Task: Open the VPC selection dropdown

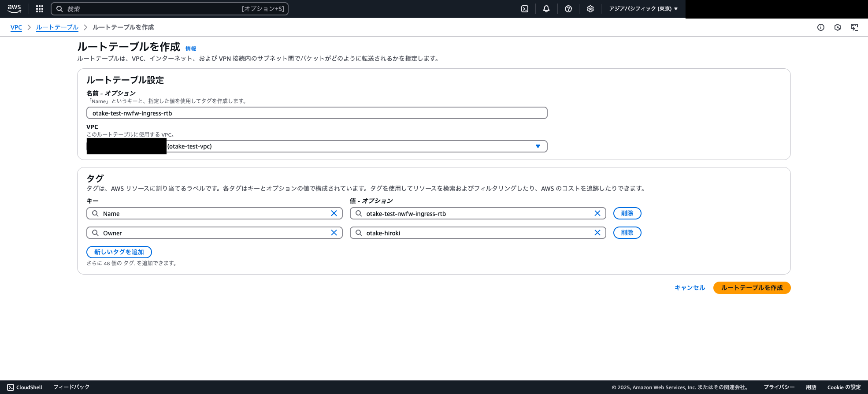Action: (317, 146)
